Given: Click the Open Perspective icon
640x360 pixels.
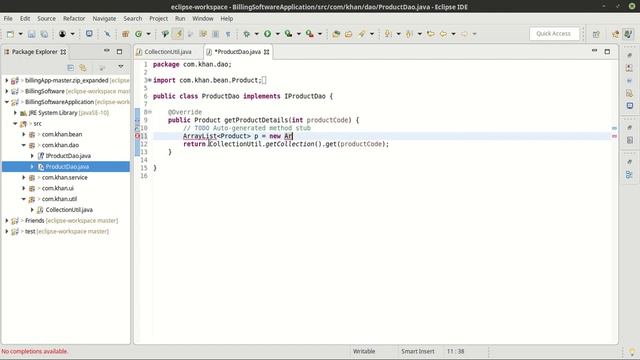Looking at the screenshot, I should pyautogui.click(x=596, y=34).
